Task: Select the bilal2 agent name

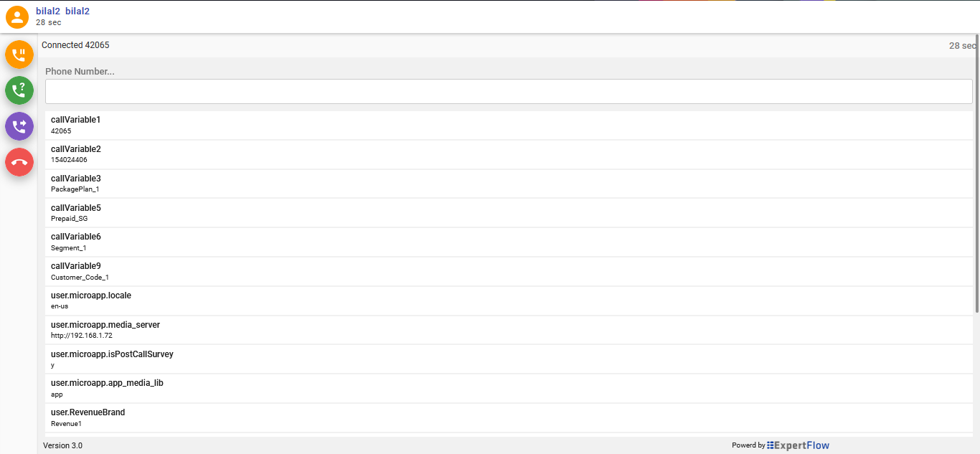Action: (x=62, y=11)
